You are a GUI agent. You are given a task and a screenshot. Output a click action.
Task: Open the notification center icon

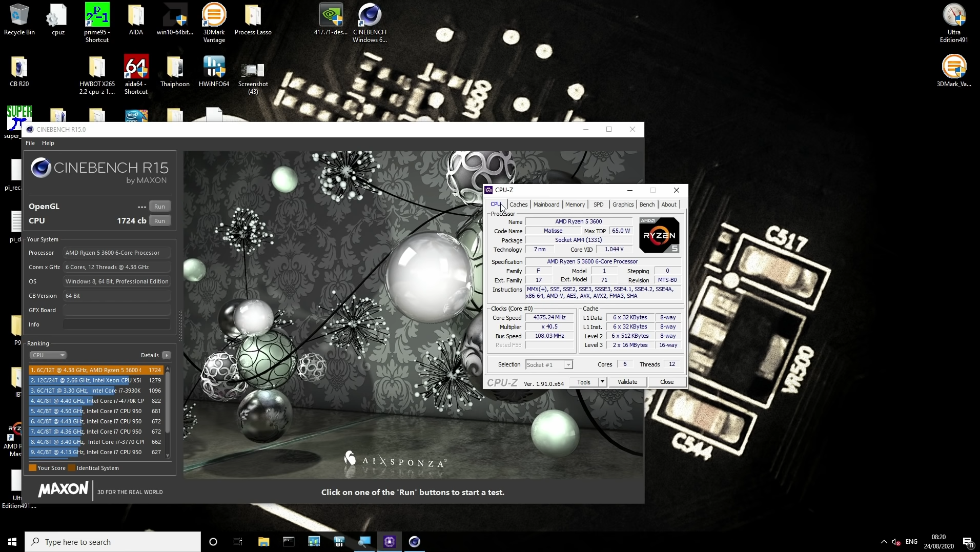[968, 542]
